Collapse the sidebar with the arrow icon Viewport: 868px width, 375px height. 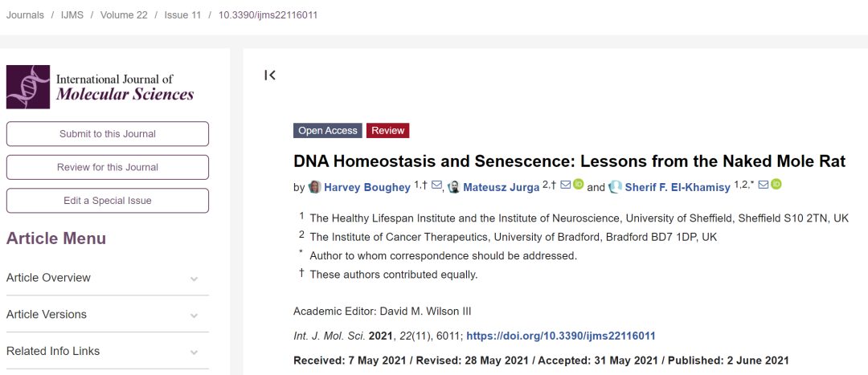(270, 75)
